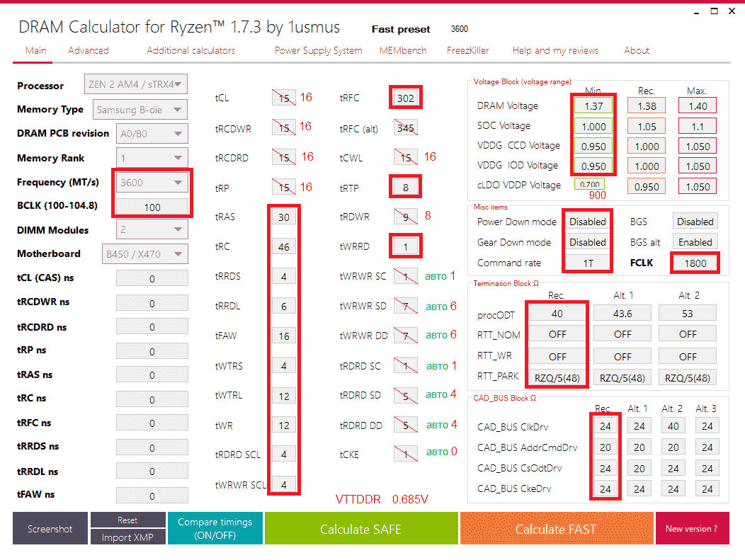Click the cLDO VDDP Voltage Rec. value 0.950
745x560 pixels.
647,187
